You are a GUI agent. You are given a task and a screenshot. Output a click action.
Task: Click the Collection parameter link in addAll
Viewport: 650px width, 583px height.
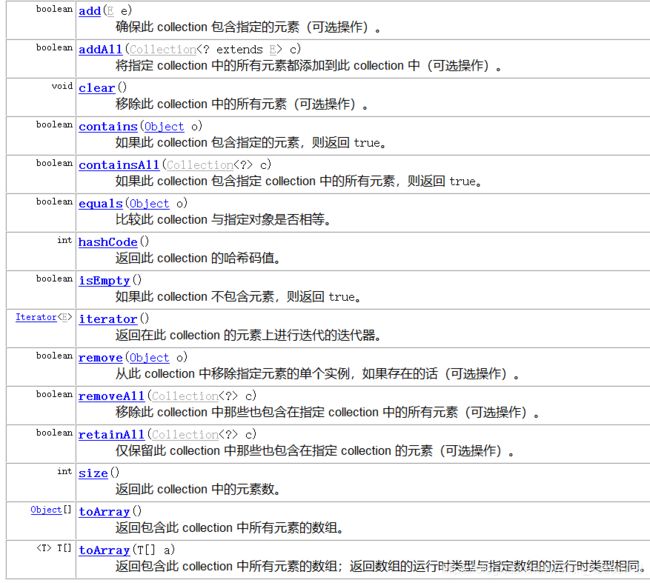point(163,49)
